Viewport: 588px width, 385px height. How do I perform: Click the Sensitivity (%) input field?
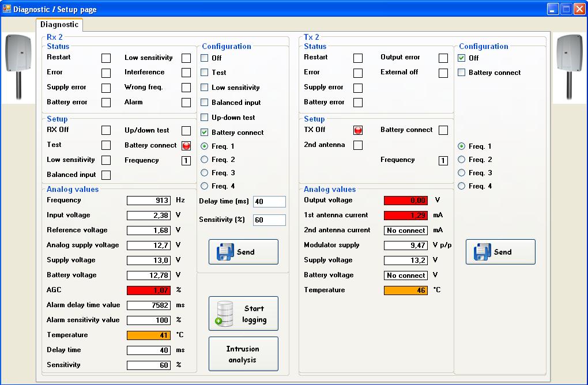(x=269, y=220)
